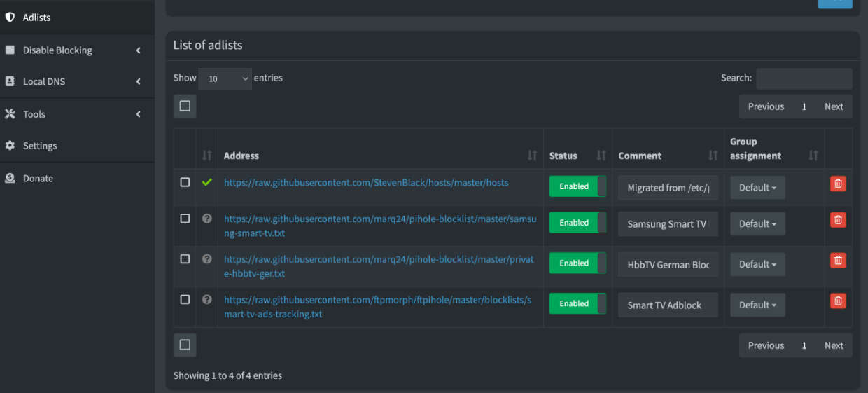
Task: Open the private-hbbtv-ger.txt blocklist link
Action: coord(379,266)
